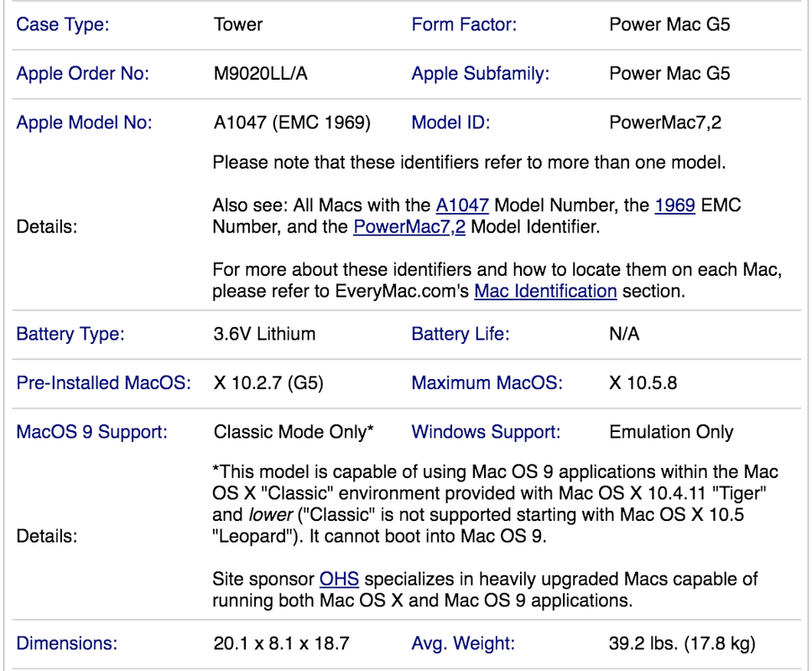812x671 pixels.
Task: Click the Form Factor value 'Power Mac G5'
Action: [x=669, y=24]
